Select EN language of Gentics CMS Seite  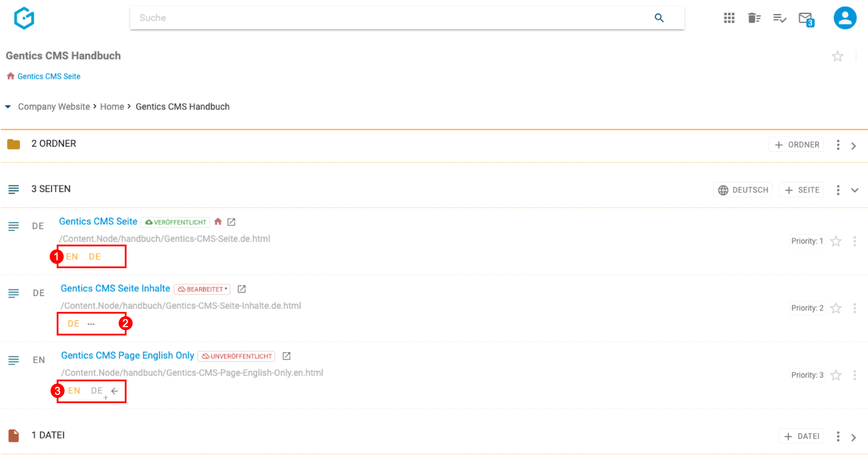(x=72, y=257)
